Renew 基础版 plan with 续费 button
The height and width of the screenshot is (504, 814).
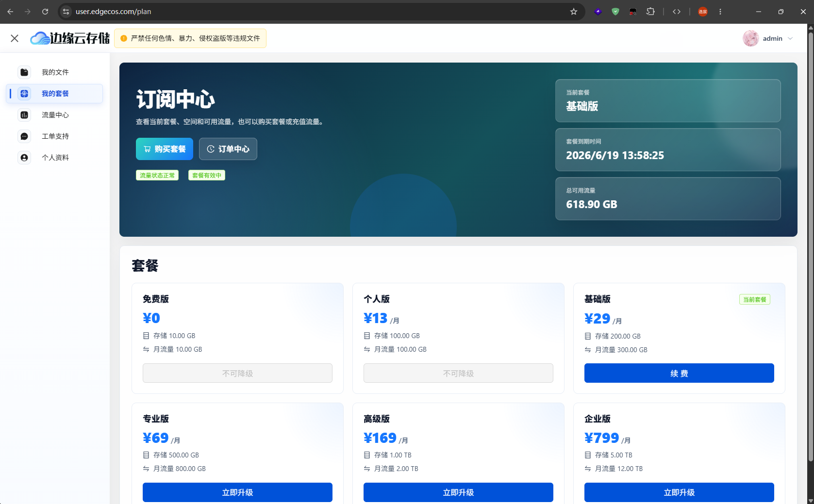point(679,373)
